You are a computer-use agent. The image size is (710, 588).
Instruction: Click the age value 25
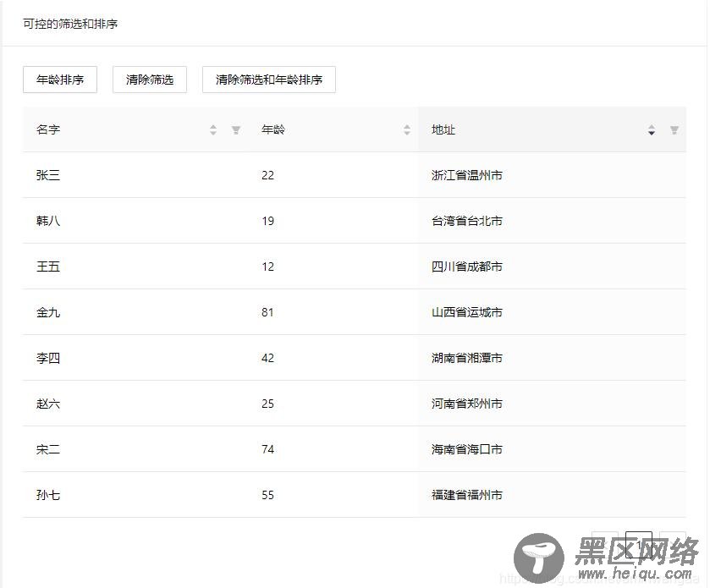point(267,404)
